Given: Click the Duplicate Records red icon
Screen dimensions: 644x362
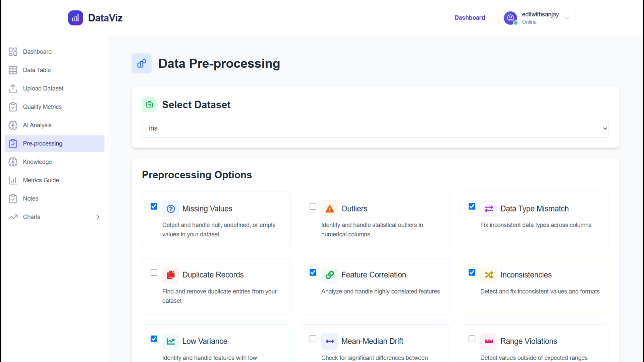Looking at the screenshot, I should pyautogui.click(x=171, y=275).
